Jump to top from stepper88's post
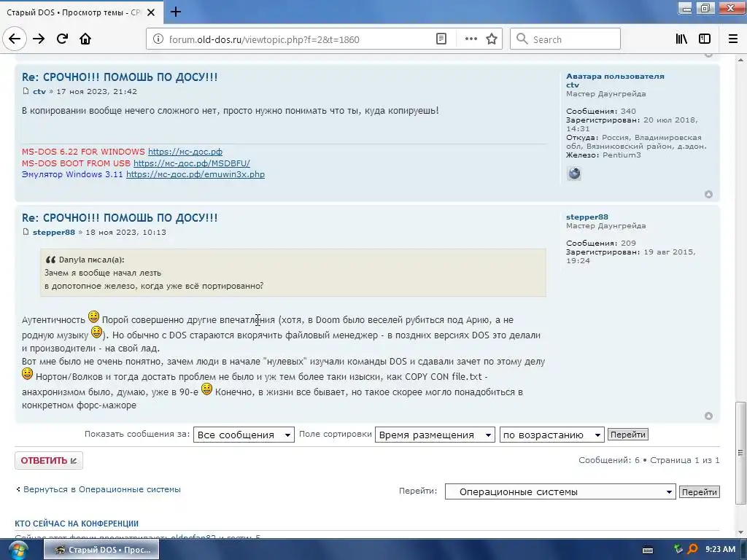 pyautogui.click(x=708, y=416)
